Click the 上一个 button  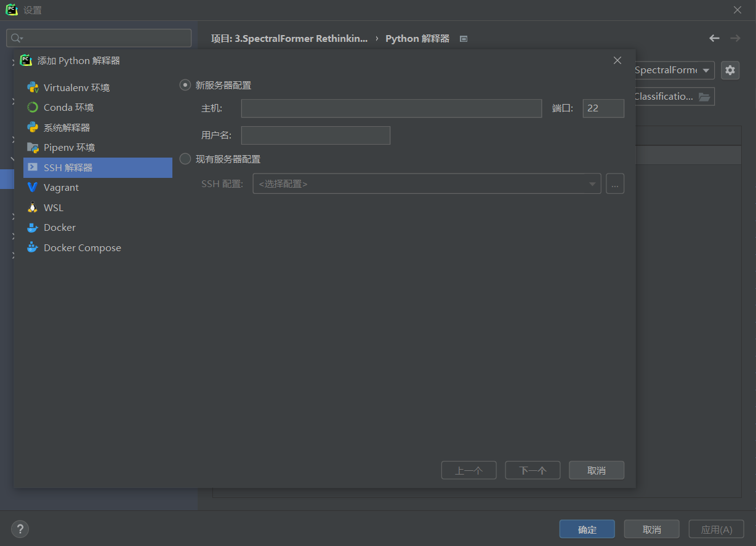(x=469, y=470)
